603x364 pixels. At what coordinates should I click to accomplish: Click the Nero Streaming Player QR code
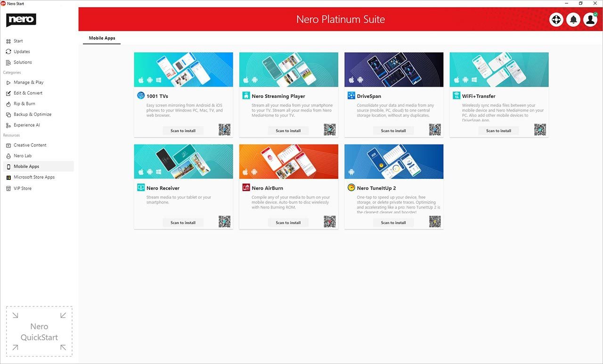click(x=330, y=130)
